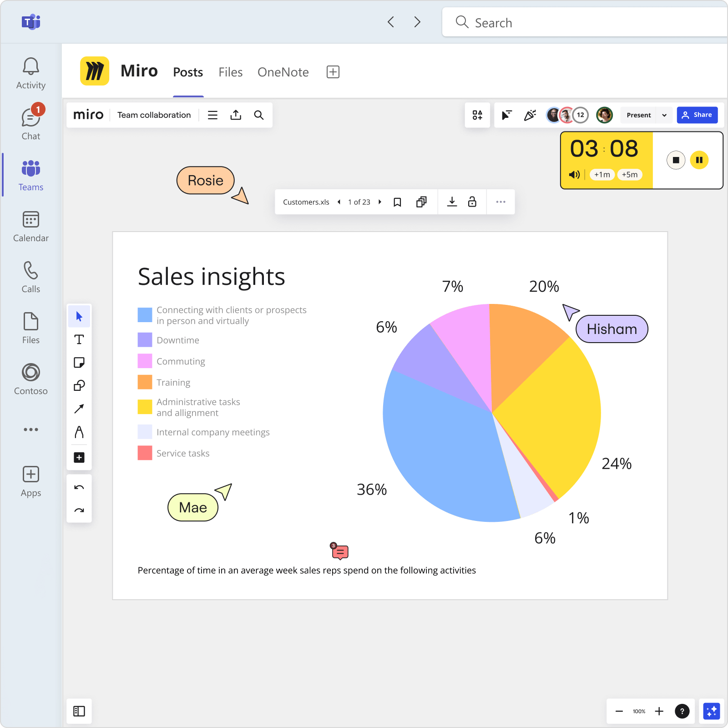Click the Share button

pos(697,115)
